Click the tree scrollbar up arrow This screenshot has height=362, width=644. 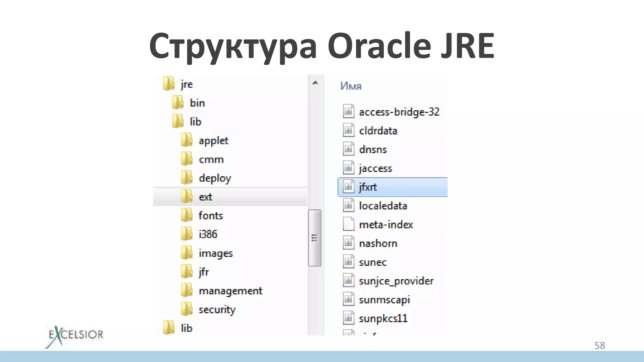315,83
